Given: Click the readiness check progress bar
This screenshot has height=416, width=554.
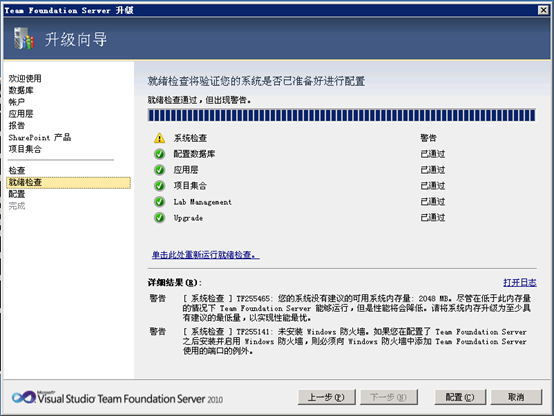Looking at the screenshot, I should coord(342,116).
